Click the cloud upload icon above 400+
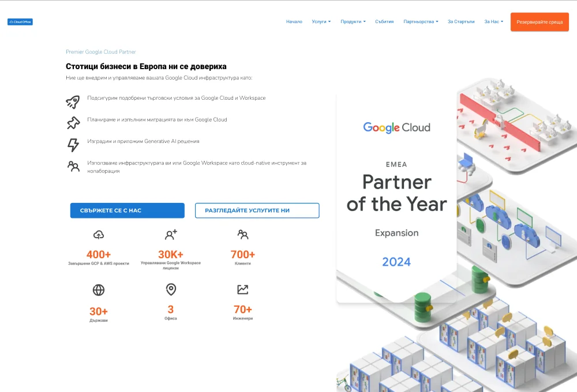The image size is (577, 392). tap(99, 235)
